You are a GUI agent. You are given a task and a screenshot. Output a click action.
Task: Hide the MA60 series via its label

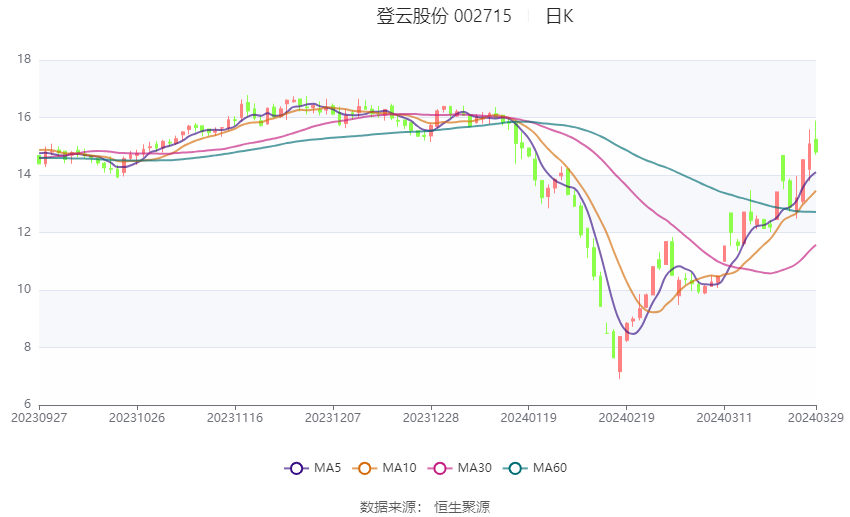[x=550, y=468]
